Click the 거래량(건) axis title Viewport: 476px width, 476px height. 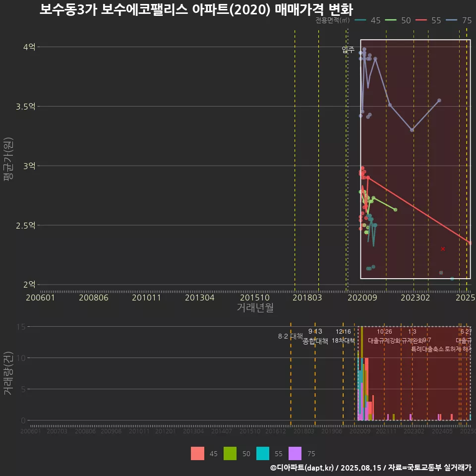click(x=8, y=373)
